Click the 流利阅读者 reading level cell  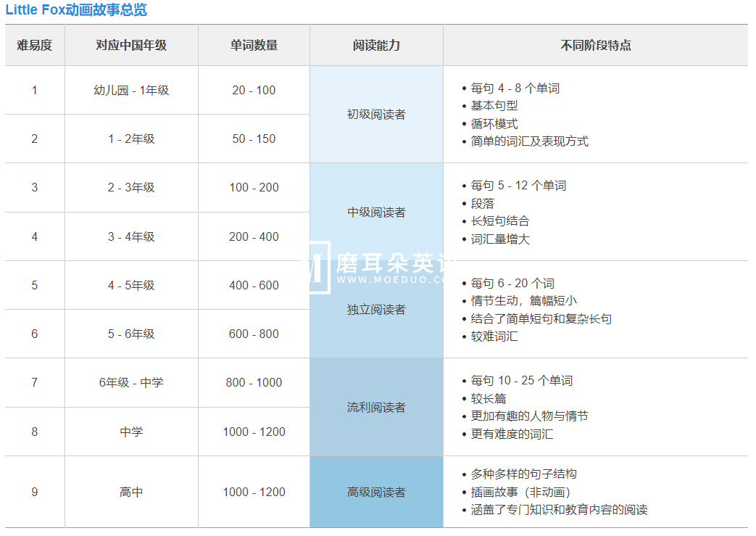click(375, 407)
